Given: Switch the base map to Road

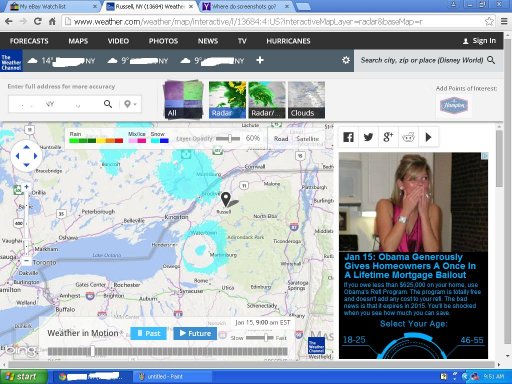Looking at the screenshot, I should click(x=281, y=139).
